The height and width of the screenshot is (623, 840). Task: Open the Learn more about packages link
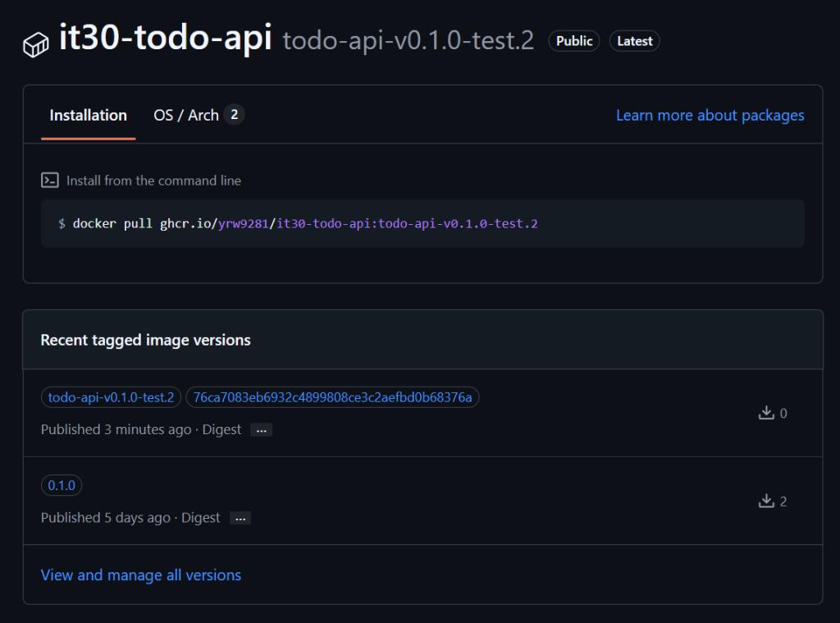[x=710, y=115]
